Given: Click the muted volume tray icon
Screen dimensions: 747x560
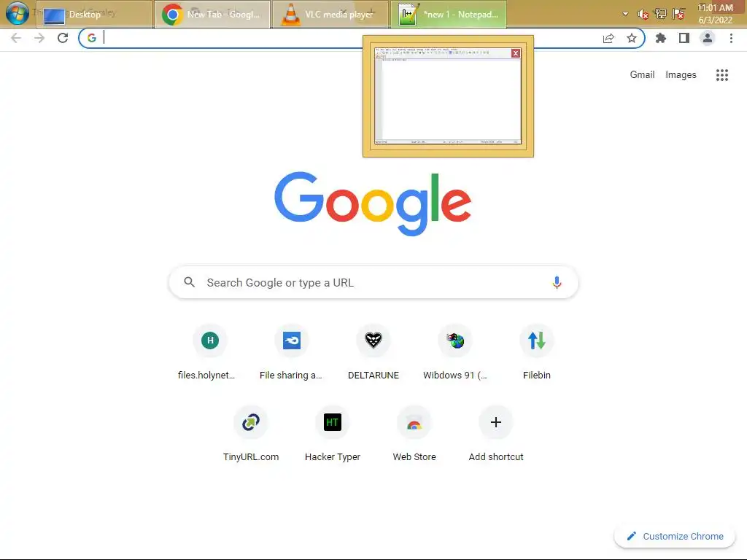Looking at the screenshot, I should pos(643,15).
